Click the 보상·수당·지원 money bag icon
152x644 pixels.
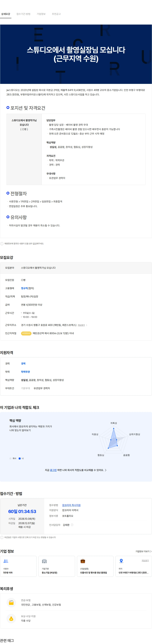click(11, 618)
